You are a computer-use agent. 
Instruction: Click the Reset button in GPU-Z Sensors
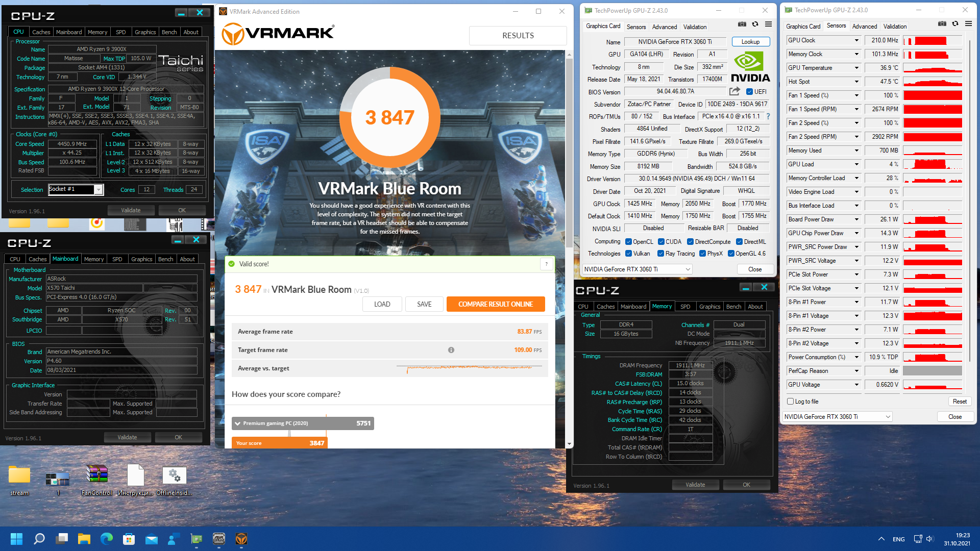coord(960,402)
